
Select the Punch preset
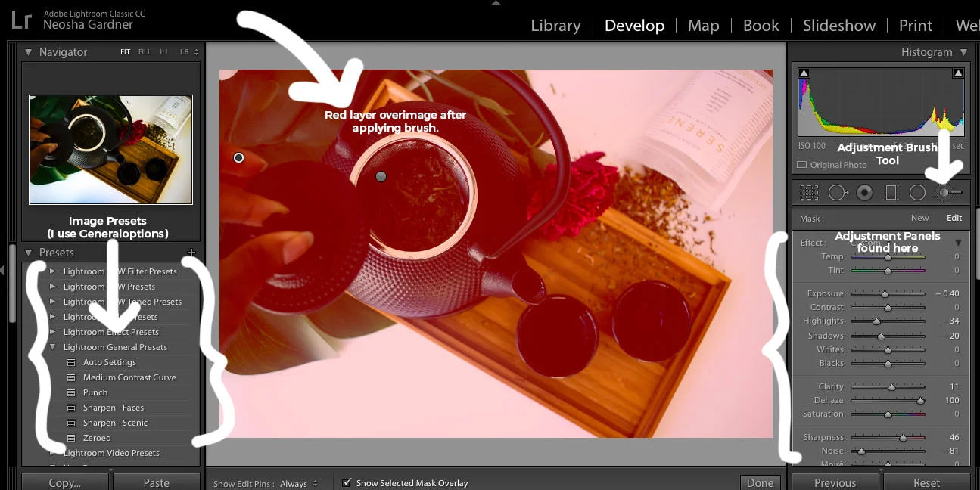(95, 392)
